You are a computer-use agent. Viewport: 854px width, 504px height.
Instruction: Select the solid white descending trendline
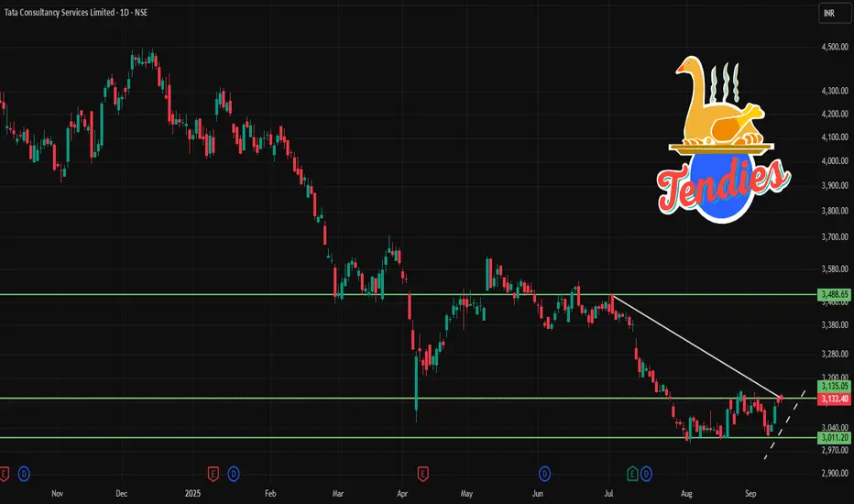697,346
